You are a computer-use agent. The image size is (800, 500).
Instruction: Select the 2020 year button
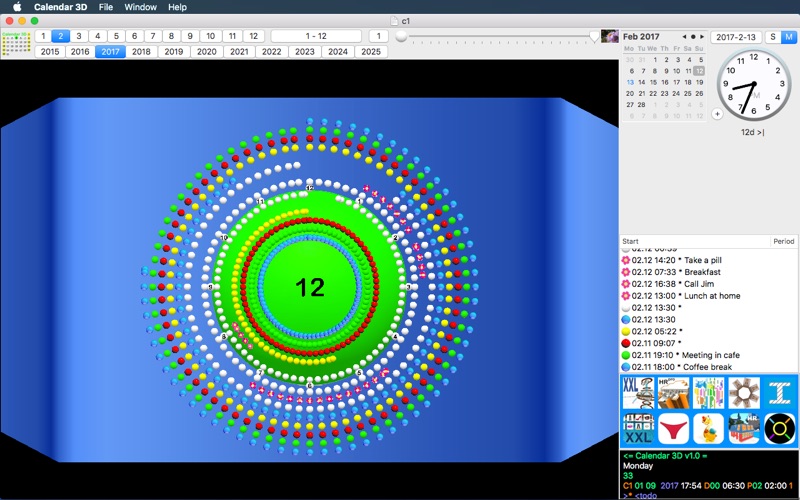pyautogui.click(x=207, y=51)
